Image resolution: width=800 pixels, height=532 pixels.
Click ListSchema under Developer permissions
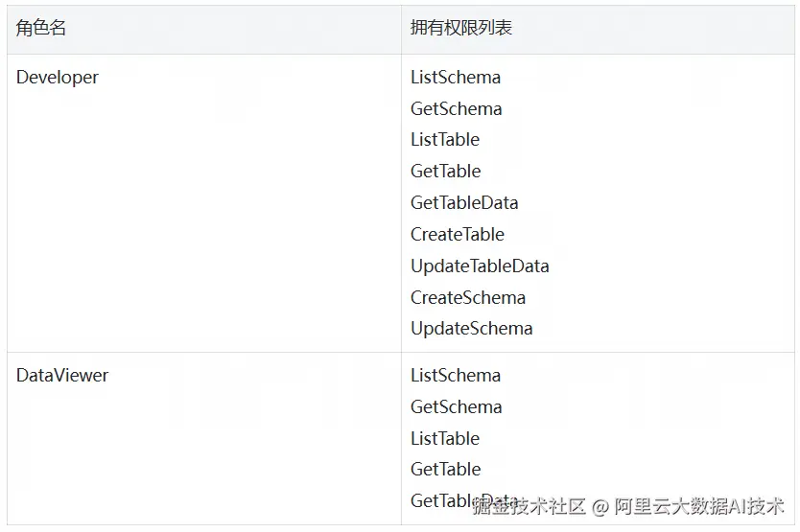click(456, 78)
